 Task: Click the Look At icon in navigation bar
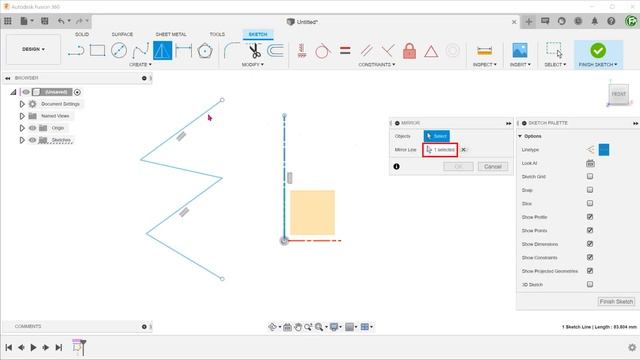(x=287, y=327)
